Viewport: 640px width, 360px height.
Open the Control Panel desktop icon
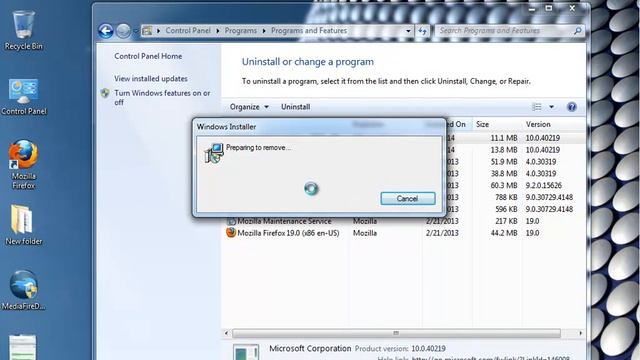pos(23,97)
